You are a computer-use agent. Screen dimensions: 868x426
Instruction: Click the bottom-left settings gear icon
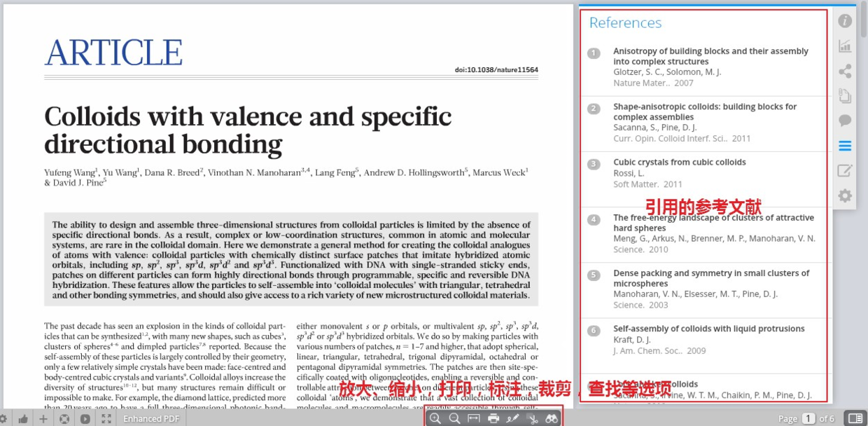(x=3, y=419)
